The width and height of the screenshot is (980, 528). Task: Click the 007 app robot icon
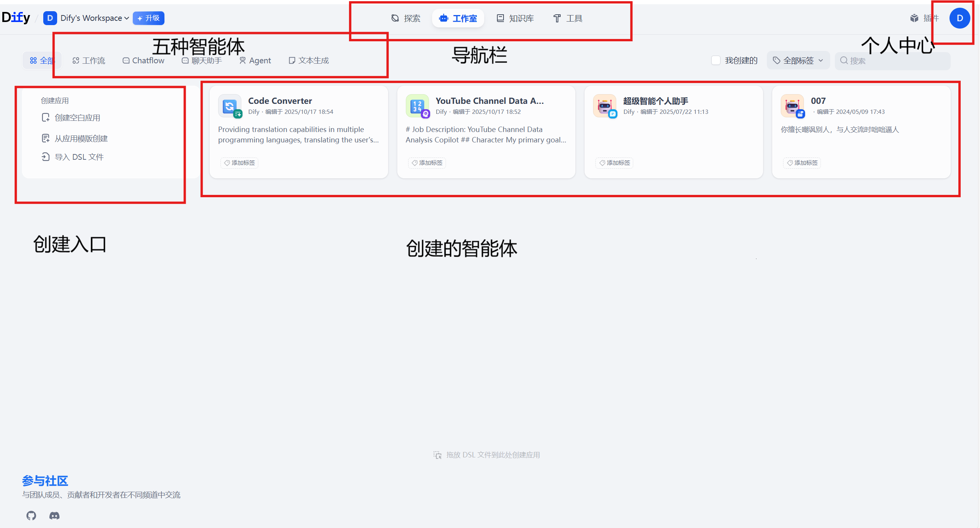coord(793,106)
